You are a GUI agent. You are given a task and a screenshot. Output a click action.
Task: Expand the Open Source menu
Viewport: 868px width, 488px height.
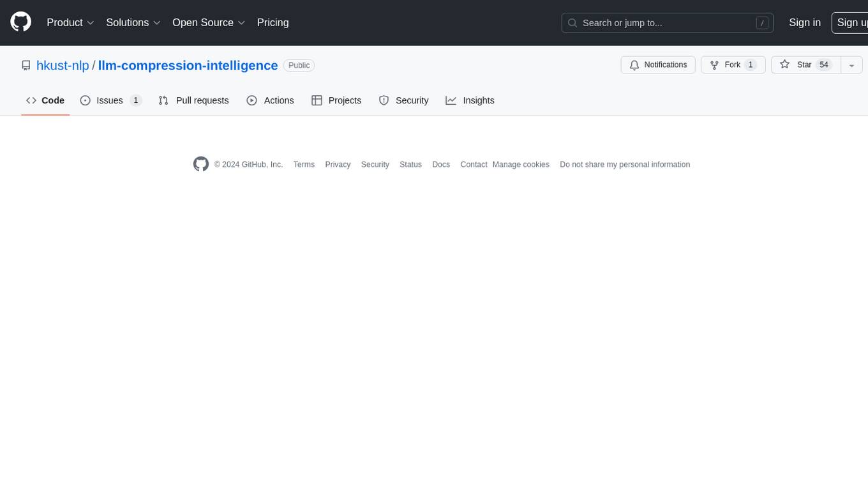pos(209,22)
